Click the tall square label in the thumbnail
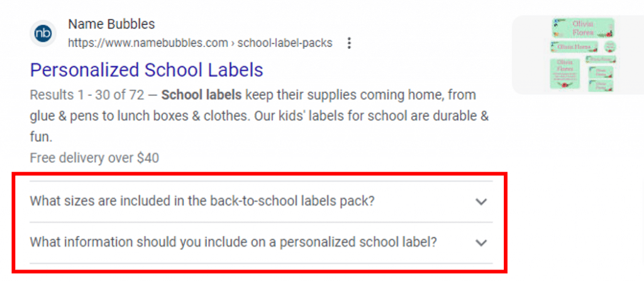Image resolution: width=644 pixels, height=282 pixels. pyautogui.click(x=565, y=73)
